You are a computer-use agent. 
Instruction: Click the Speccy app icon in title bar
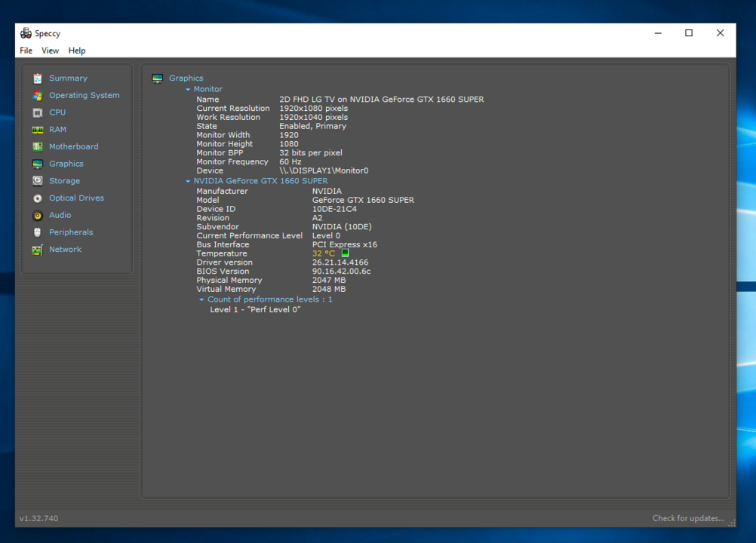pyautogui.click(x=26, y=33)
